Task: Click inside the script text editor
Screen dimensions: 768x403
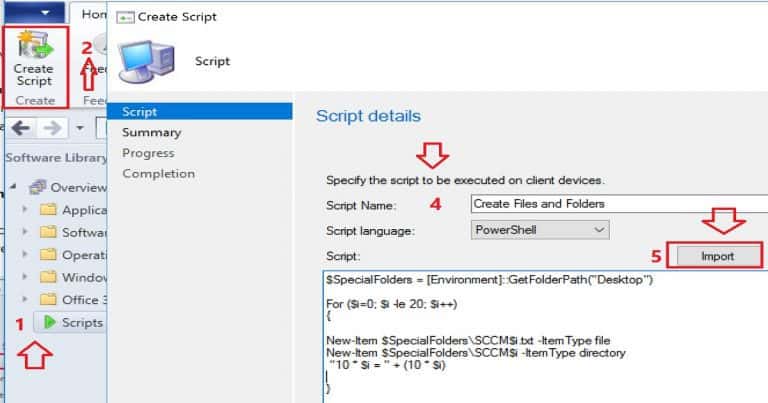Action: pos(546,337)
